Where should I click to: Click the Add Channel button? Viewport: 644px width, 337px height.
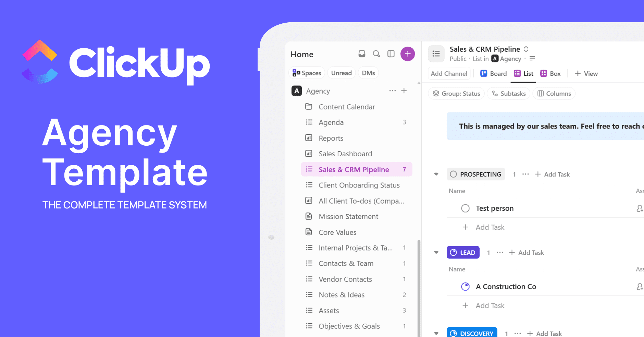tap(449, 74)
